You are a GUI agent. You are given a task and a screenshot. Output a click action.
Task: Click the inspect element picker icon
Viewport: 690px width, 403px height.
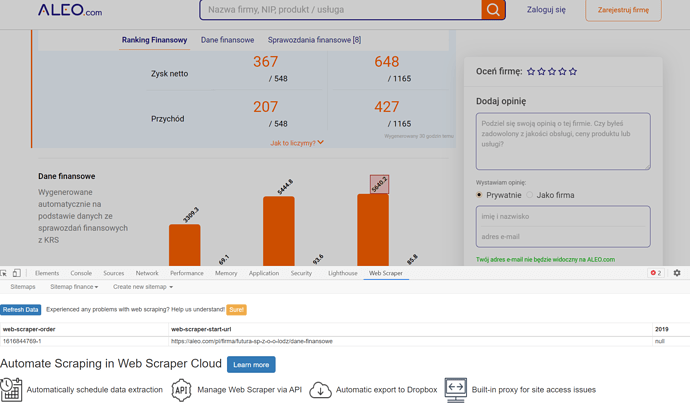(5, 273)
